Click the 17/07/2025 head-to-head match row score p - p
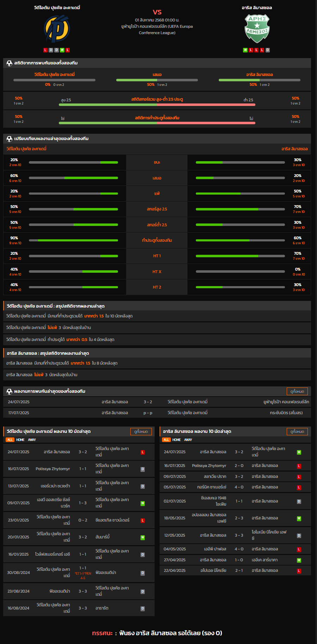Screen dimensions: 317x644 pyautogui.click(x=148, y=413)
